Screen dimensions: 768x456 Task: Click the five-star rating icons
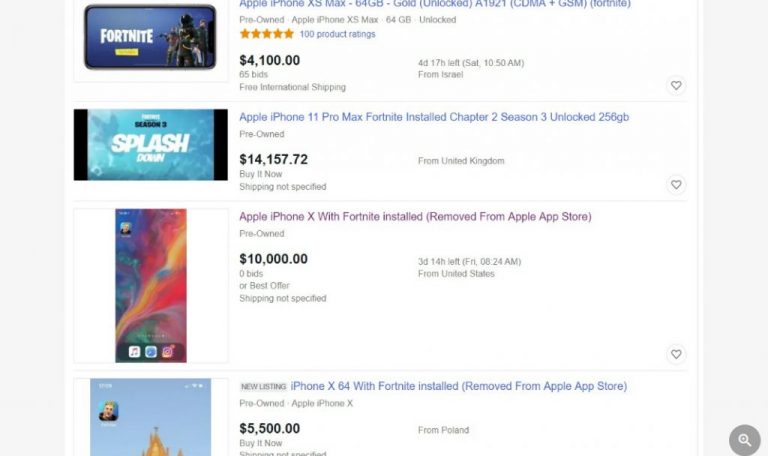[266, 34]
